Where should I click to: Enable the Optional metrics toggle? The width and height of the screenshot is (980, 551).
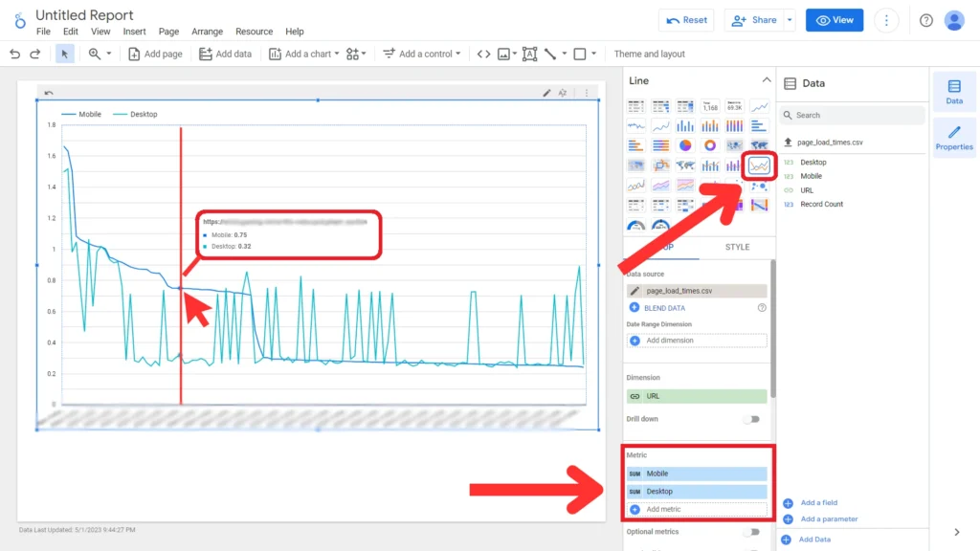(753, 532)
